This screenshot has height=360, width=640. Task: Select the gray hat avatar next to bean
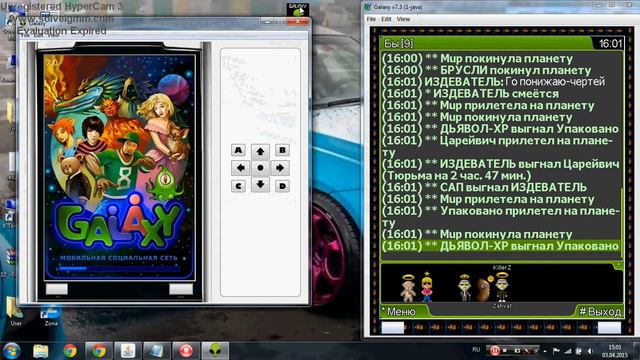point(464,288)
